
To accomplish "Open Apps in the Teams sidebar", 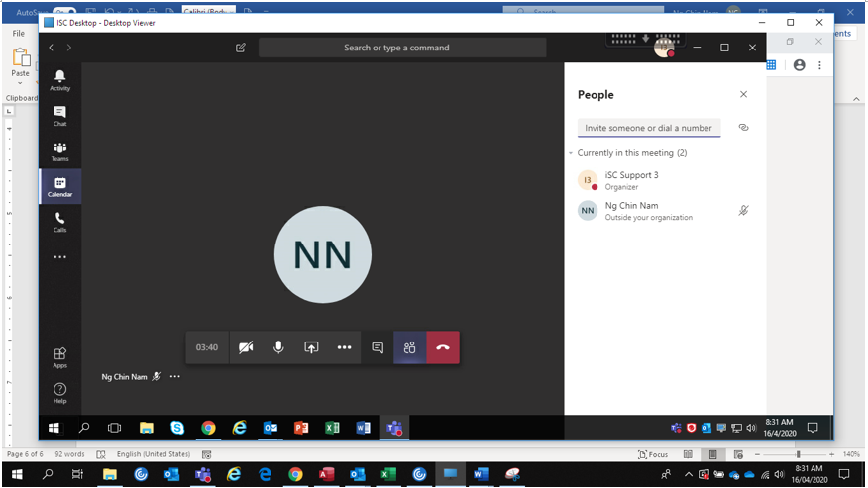I will pyautogui.click(x=59, y=358).
